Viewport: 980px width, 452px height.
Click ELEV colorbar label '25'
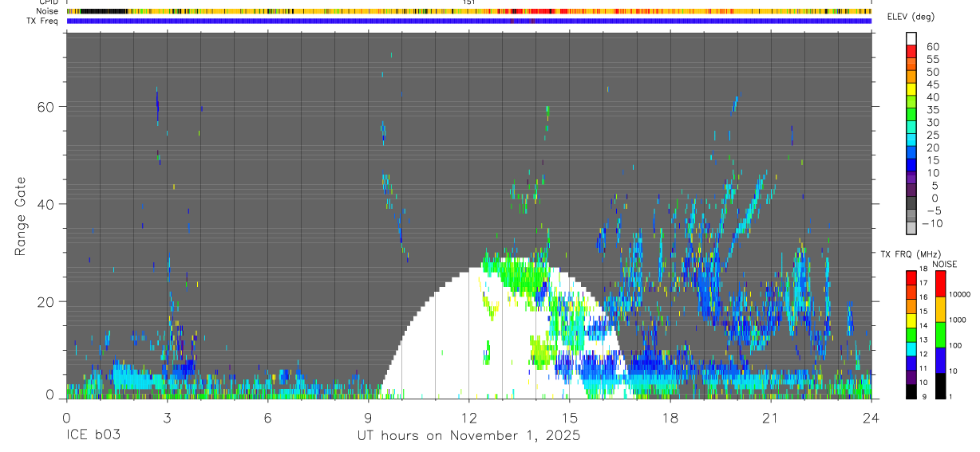pyautogui.click(x=932, y=136)
